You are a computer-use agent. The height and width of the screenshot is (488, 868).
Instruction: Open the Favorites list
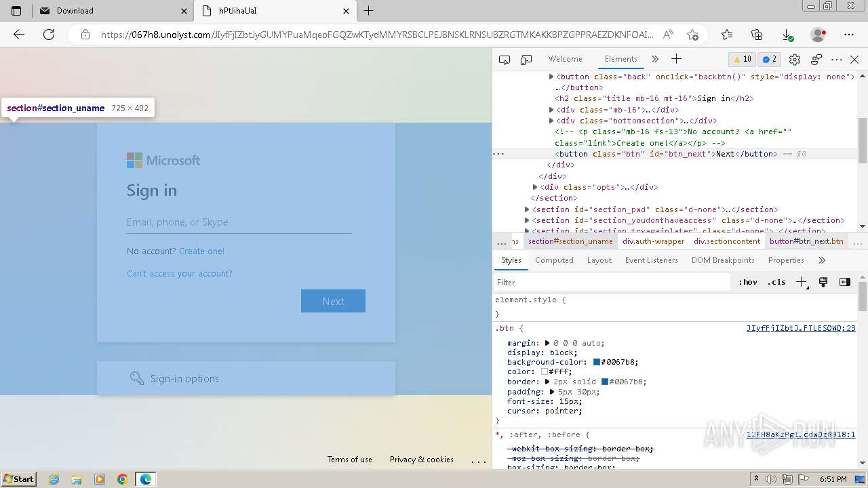click(727, 35)
